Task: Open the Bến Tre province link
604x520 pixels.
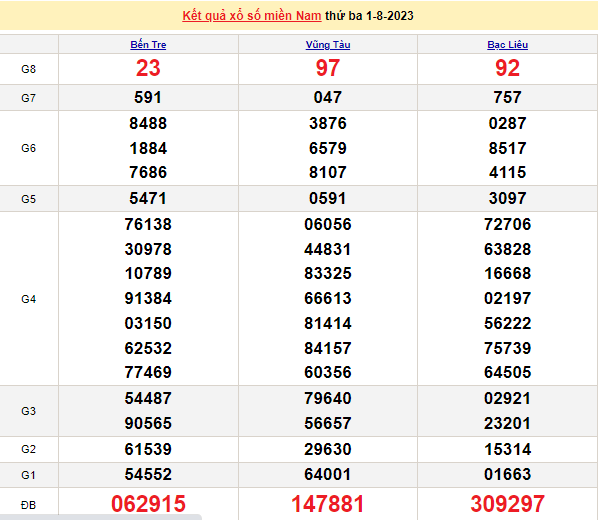Action: pyautogui.click(x=148, y=45)
